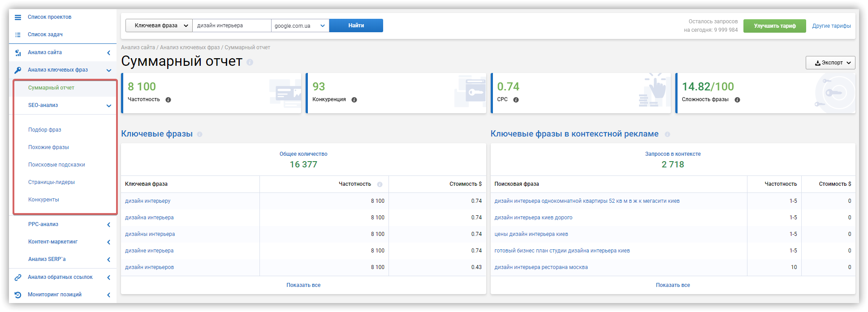Open the google.com.ua search engine dropdown
This screenshot has height=312, width=868.
point(300,26)
